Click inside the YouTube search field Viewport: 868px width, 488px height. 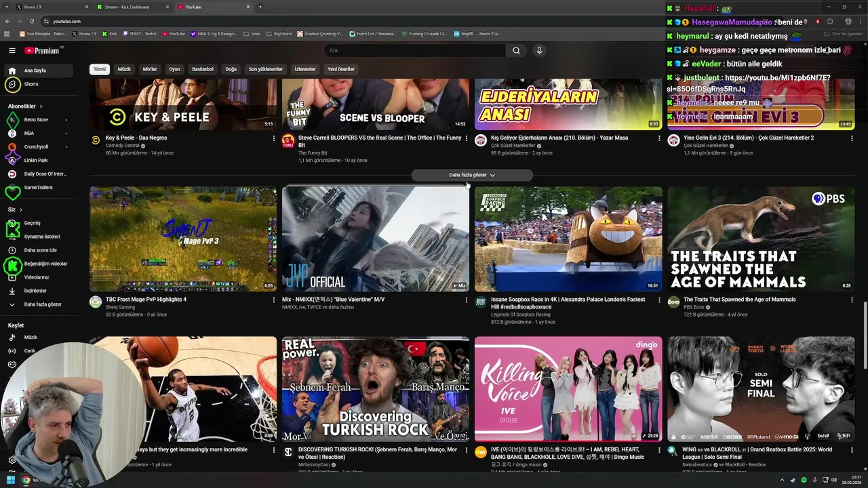pos(414,50)
